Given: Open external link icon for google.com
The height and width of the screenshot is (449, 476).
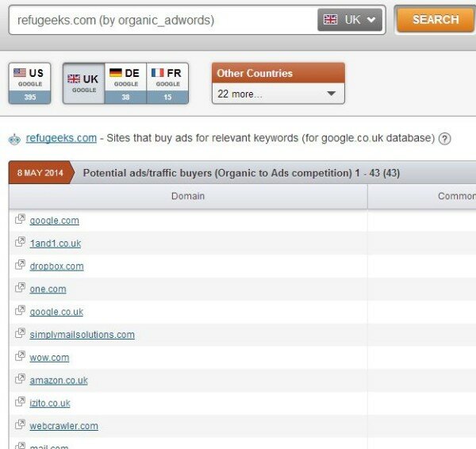Looking at the screenshot, I should 20,219.
